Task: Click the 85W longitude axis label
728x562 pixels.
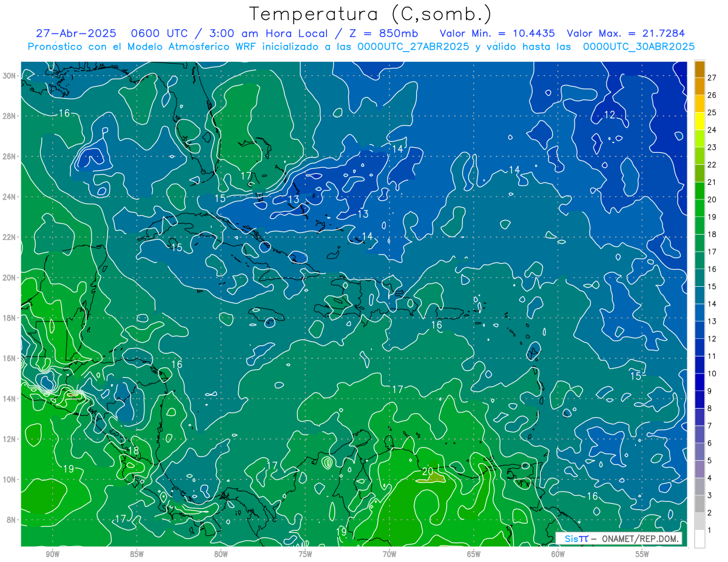Action: (x=136, y=554)
